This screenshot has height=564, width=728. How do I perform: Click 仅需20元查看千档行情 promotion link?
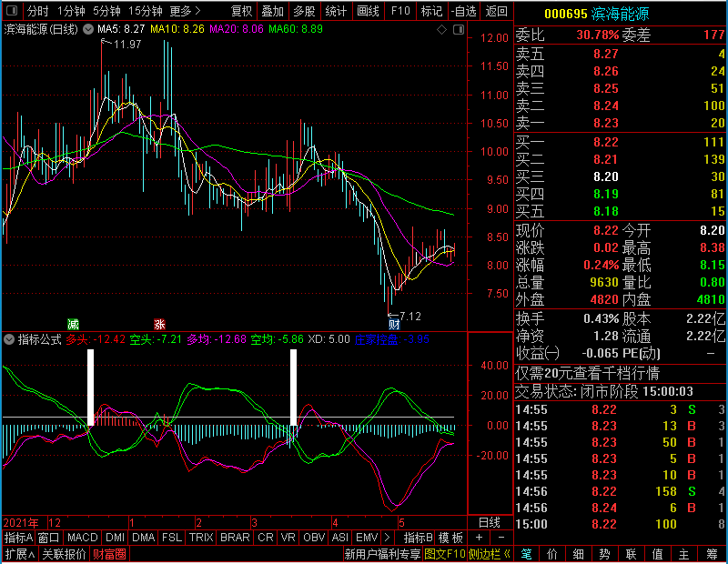click(588, 373)
